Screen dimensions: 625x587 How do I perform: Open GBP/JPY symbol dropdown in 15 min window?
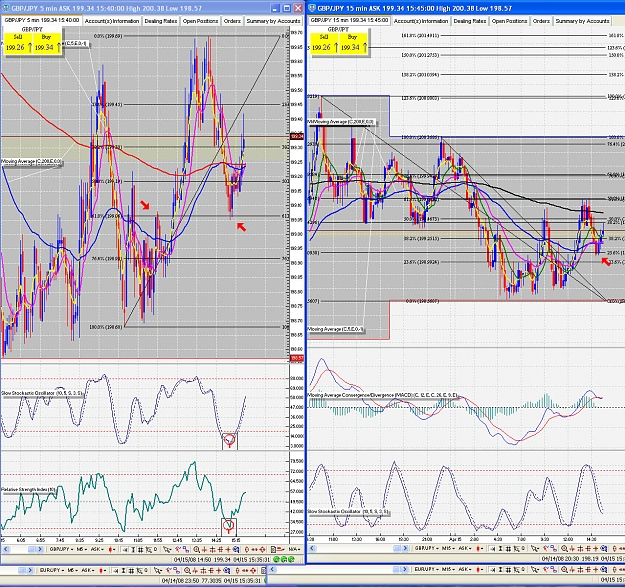(x=427, y=549)
